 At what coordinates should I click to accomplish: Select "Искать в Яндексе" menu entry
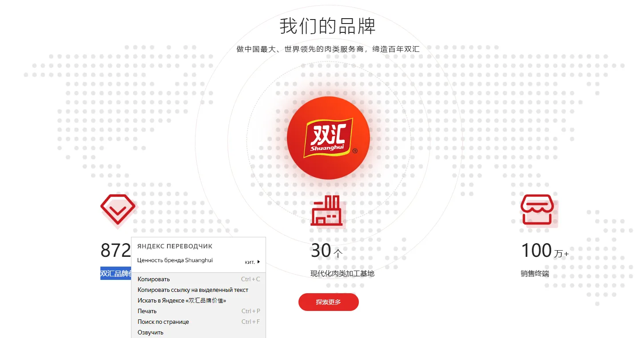182,301
